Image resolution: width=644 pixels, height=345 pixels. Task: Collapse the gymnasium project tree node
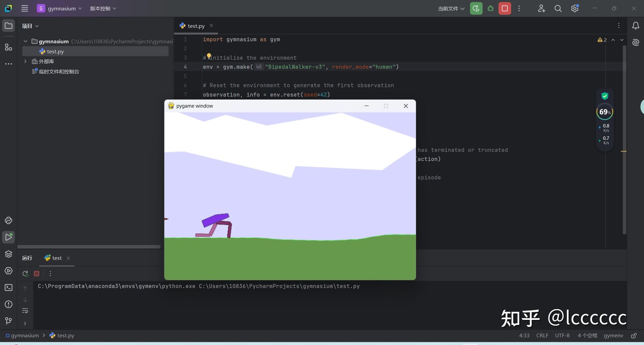(x=25, y=41)
